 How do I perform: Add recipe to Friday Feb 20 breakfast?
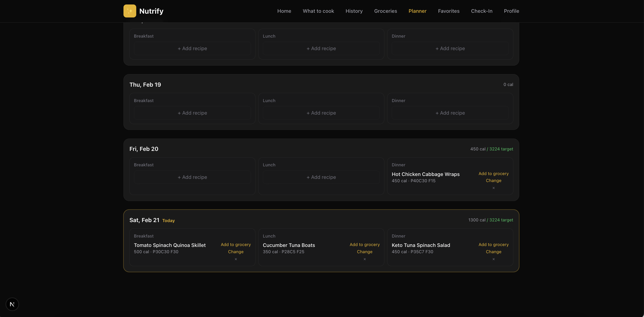point(192,177)
